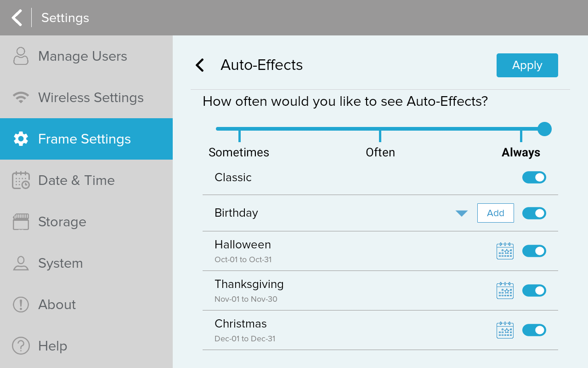
Task: Toggle the Classic effect switch
Action: tap(534, 178)
